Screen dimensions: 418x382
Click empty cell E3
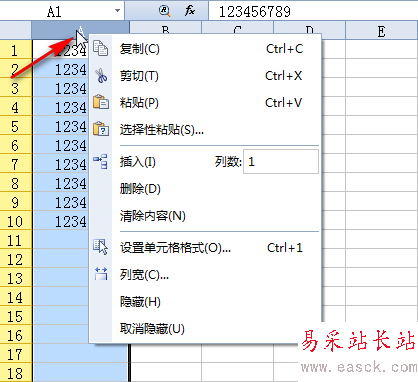pos(382,88)
